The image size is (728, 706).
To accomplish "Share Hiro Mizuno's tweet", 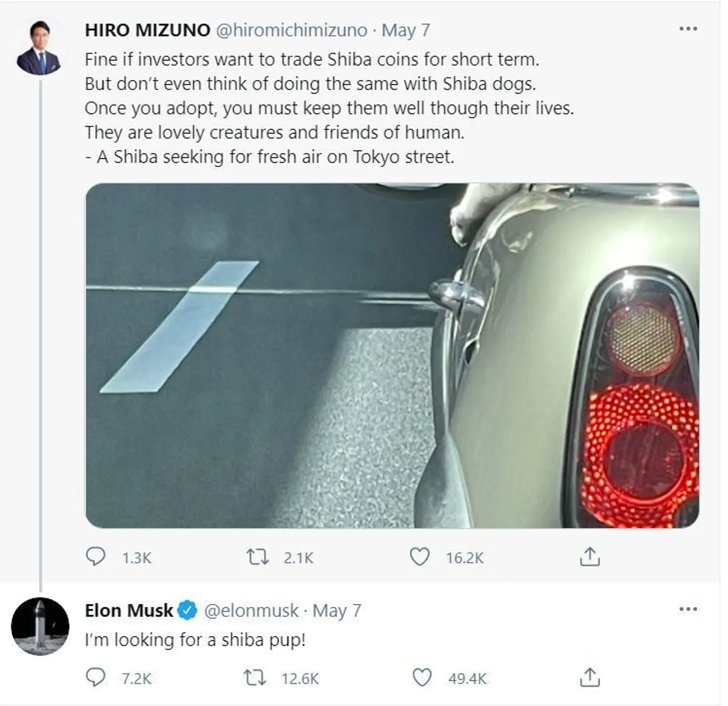I will coord(590,557).
